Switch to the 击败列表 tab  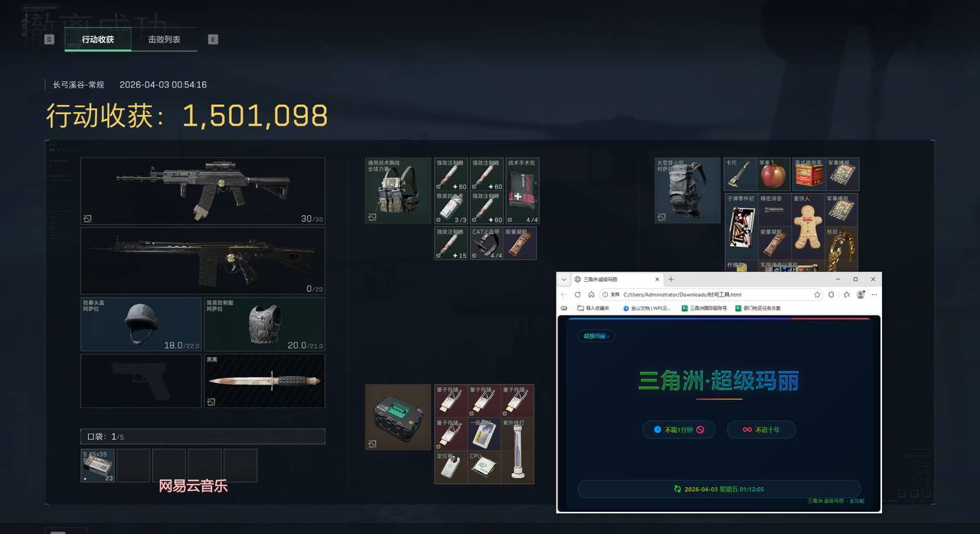(164, 39)
